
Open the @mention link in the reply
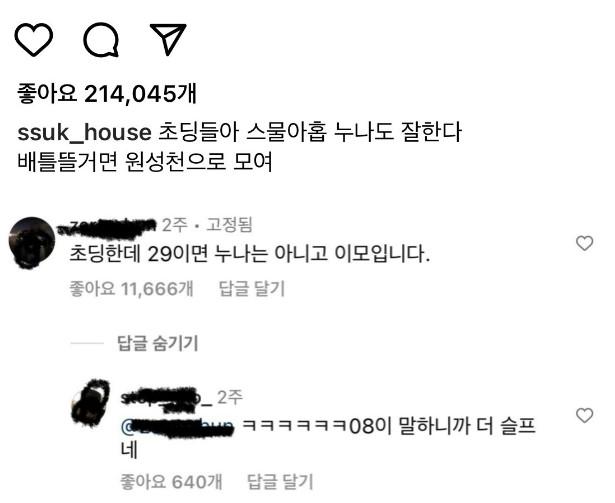(177, 427)
